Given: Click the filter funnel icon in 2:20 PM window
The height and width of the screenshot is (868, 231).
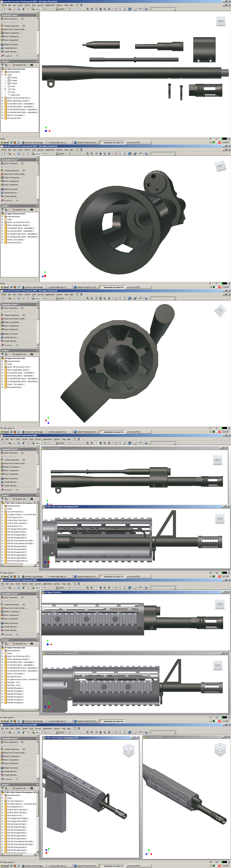Looking at the screenshot, I should click(3, 210).
